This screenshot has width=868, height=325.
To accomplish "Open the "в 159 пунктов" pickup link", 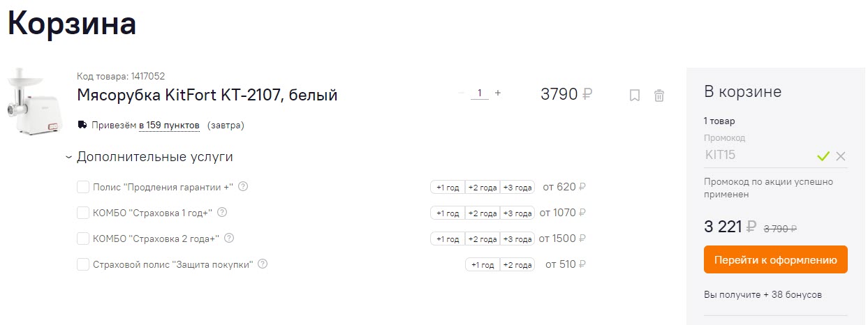I will (169, 126).
